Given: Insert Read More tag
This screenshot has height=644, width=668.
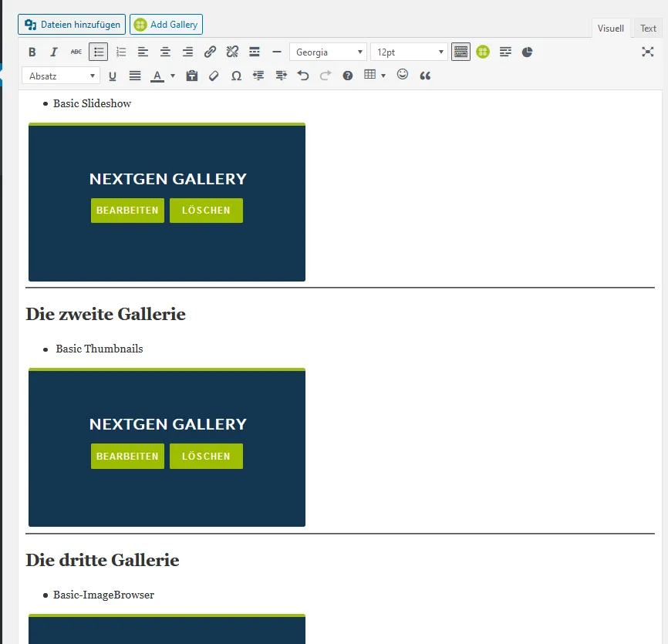Looking at the screenshot, I should [x=255, y=52].
